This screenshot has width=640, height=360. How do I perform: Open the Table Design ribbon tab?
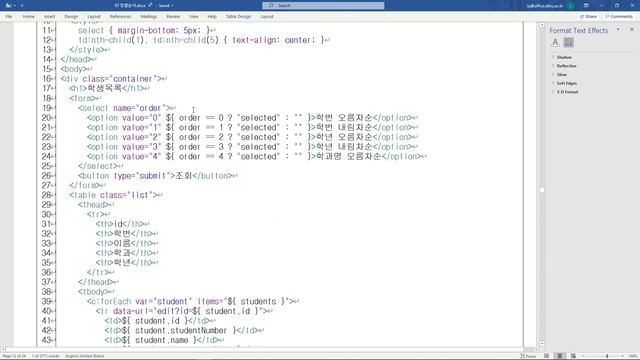pyautogui.click(x=238, y=17)
